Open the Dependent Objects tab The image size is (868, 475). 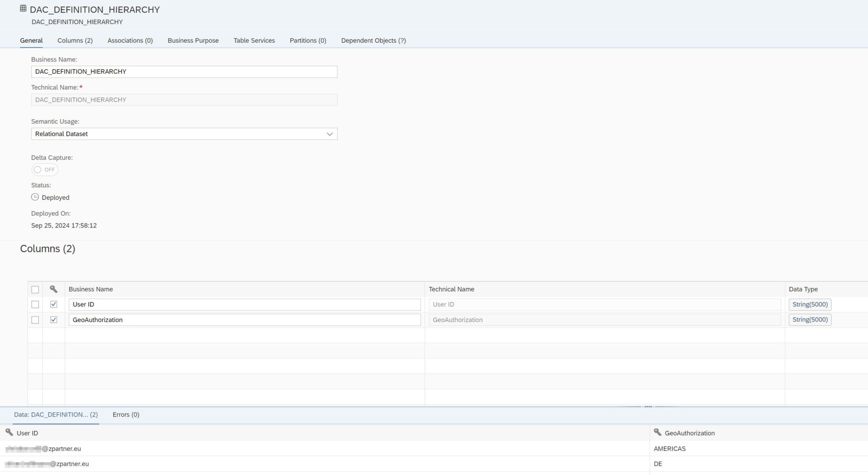(373, 40)
